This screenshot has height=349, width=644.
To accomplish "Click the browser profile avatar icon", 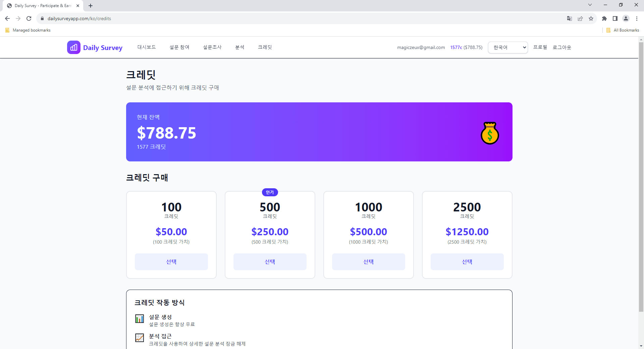I will pos(626,18).
